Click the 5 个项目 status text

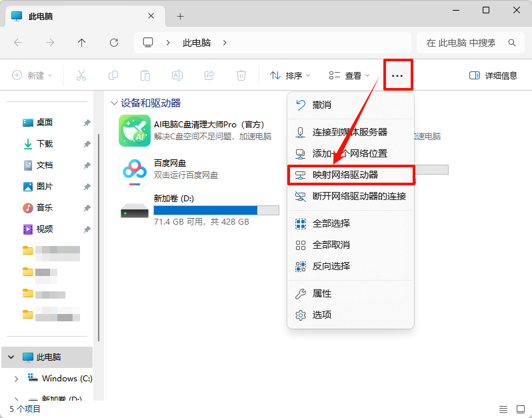(x=25, y=409)
